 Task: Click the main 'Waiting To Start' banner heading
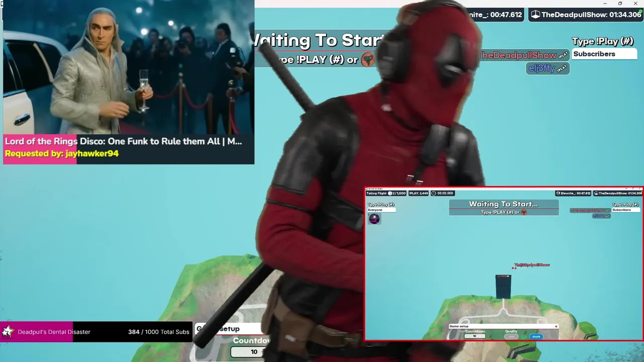tap(319, 40)
